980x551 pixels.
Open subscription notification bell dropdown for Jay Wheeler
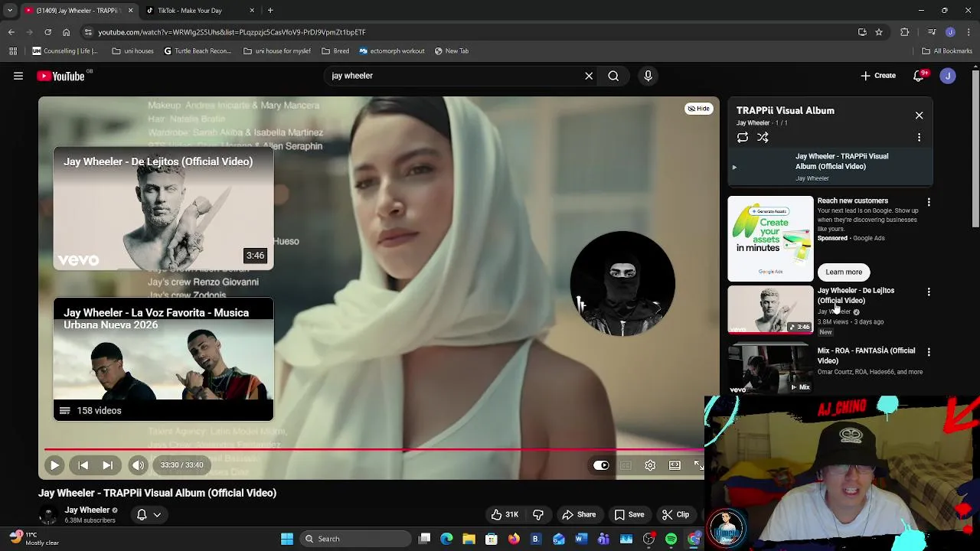click(x=149, y=514)
